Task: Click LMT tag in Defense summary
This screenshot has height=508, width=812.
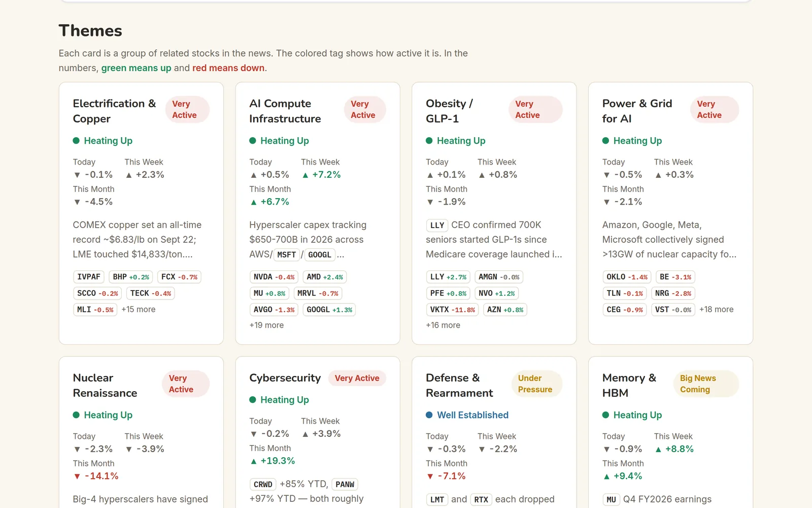Action: (x=437, y=499)
